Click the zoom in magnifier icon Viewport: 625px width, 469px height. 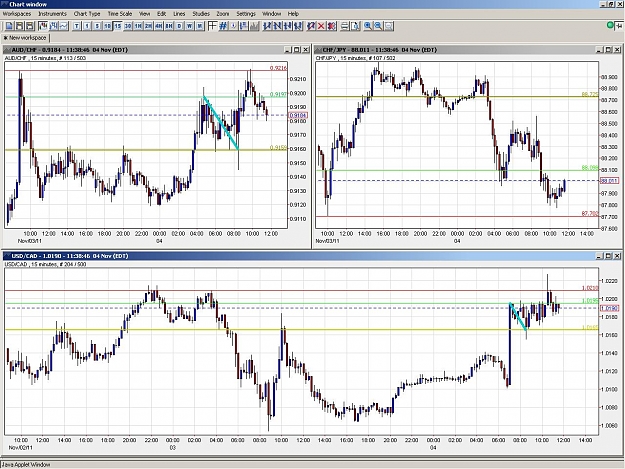[368, 26]
